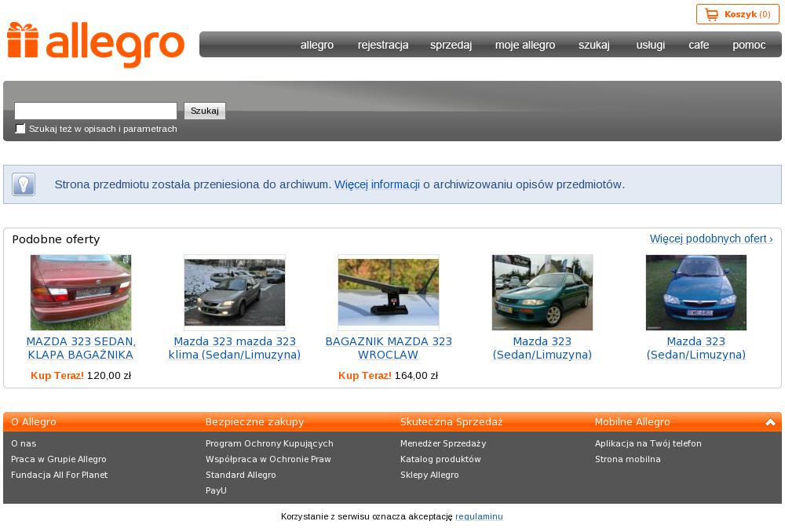Open the PayU footer link
This screenshot has height=532, width=785.
pyautogui.click(x=217, y=490)
